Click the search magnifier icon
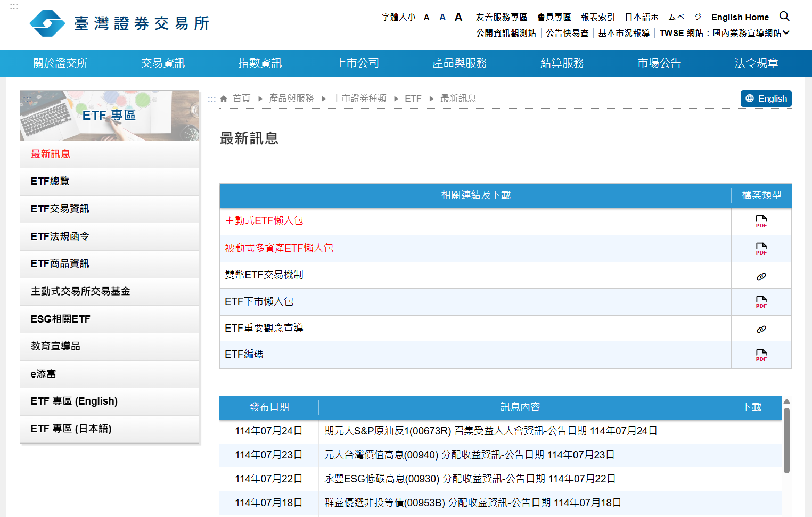This screenshot has width=812, height=517. pos(784,17)
